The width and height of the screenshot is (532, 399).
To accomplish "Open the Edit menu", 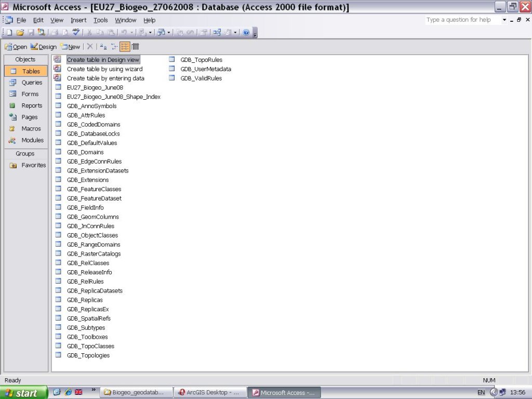I will click(x=38, y=20).
